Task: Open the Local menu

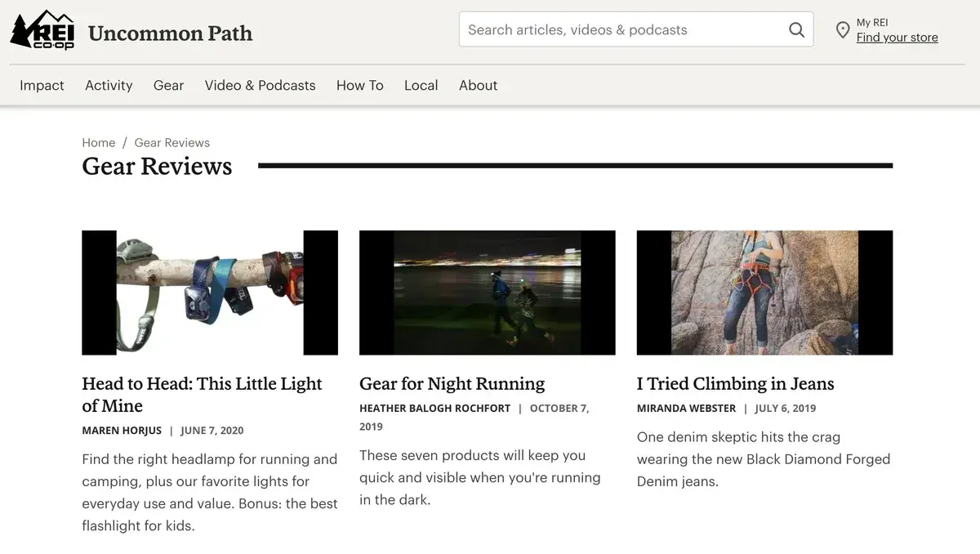Action: pos(421,85)
